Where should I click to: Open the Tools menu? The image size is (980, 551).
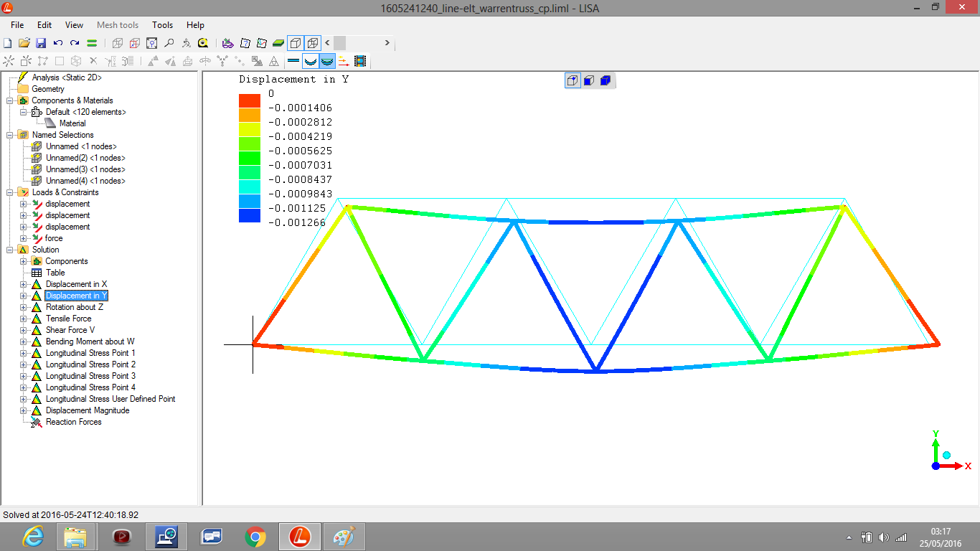(162, 25)
